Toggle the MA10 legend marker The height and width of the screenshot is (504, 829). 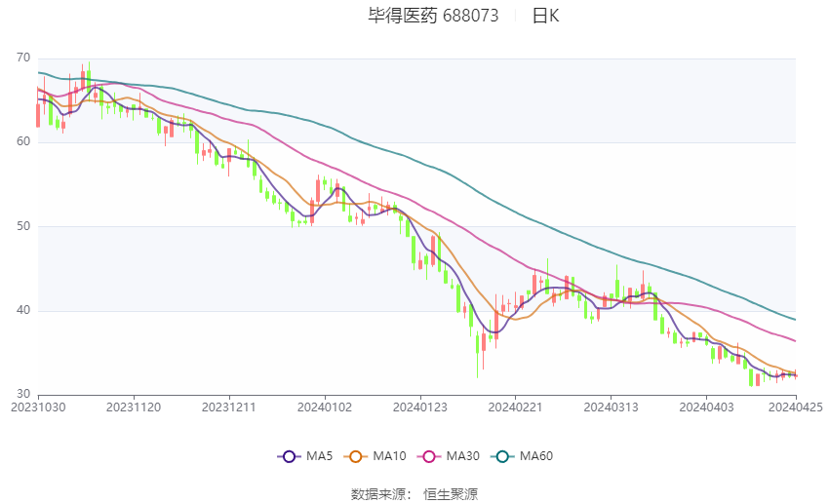(x=355, y=456)
